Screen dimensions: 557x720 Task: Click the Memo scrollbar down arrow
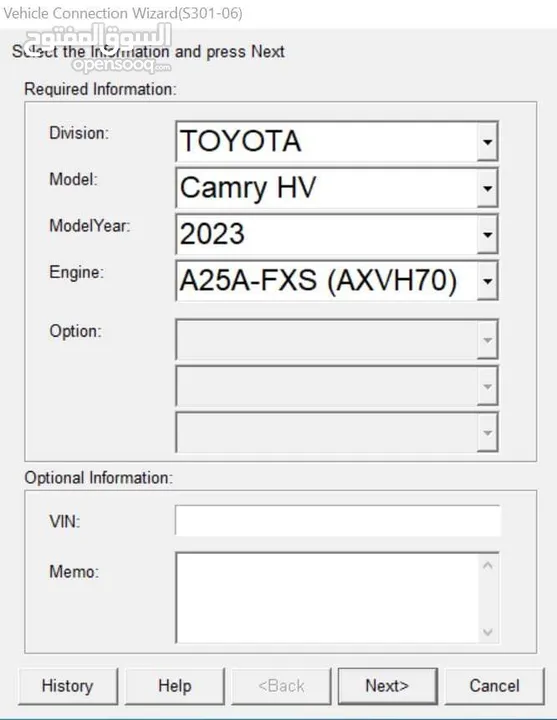[488, 632]
